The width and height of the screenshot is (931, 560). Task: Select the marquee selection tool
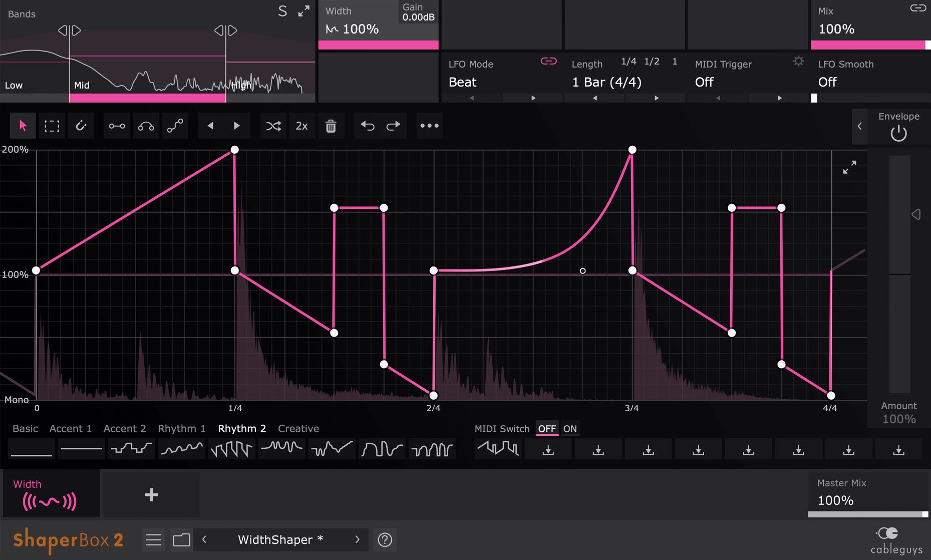[x=52, y=126]
